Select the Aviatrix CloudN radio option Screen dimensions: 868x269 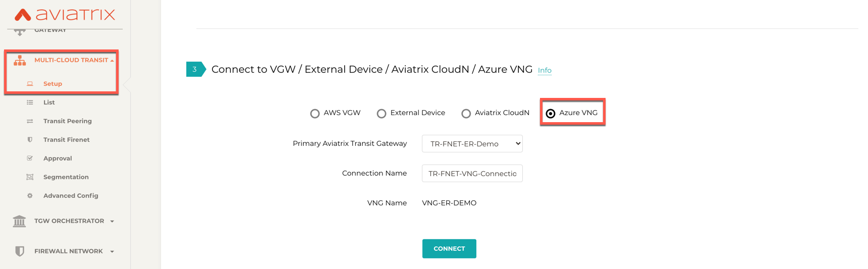point(466,114)
